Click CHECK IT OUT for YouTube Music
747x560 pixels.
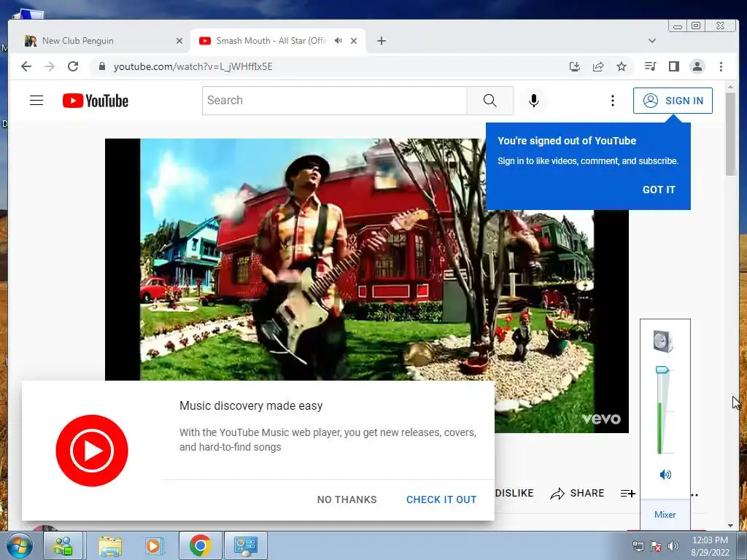point(441,499)
